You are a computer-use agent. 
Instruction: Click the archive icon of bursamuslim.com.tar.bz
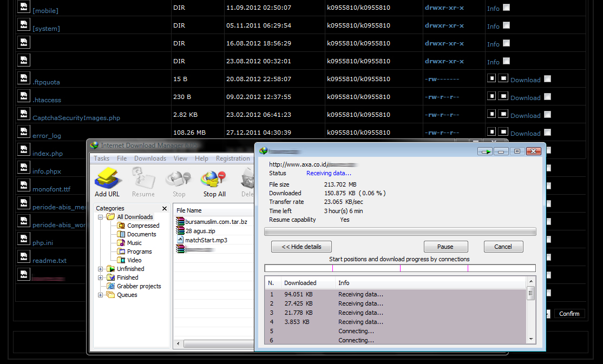180,221
